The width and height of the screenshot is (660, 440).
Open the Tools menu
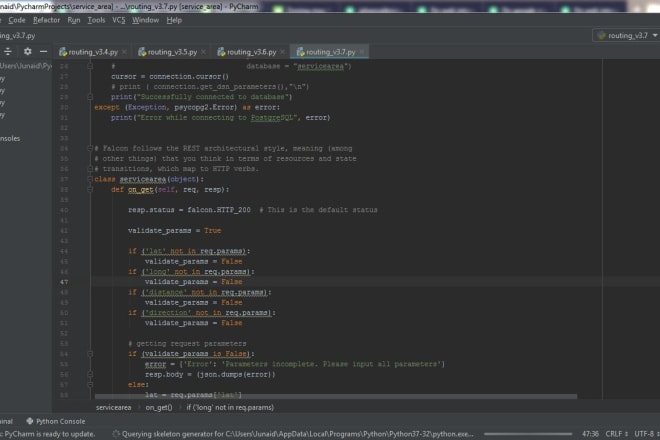[96, 20]
